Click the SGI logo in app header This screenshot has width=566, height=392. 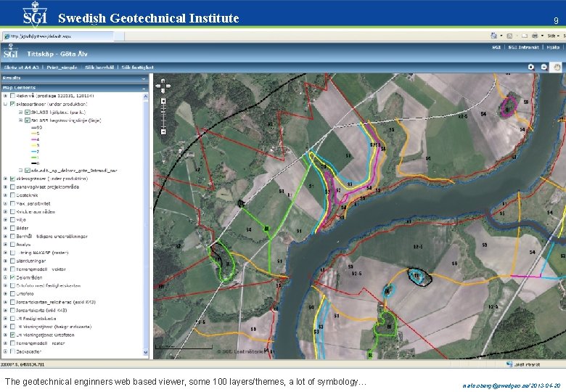[x=10, y=52]
